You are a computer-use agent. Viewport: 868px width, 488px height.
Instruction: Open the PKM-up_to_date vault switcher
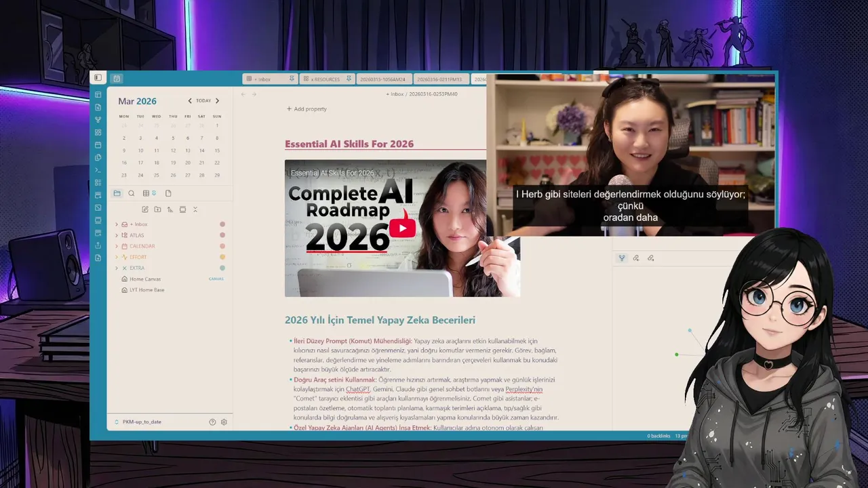click(138, 422)
